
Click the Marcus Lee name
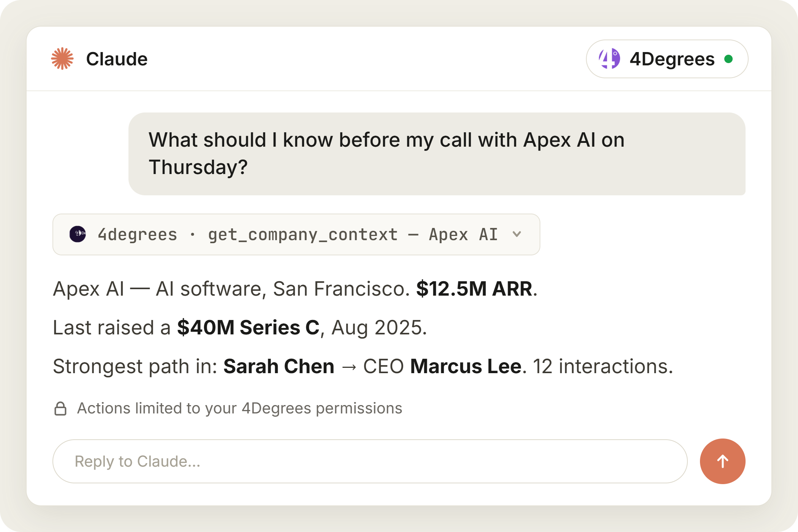tap(466, 366)
